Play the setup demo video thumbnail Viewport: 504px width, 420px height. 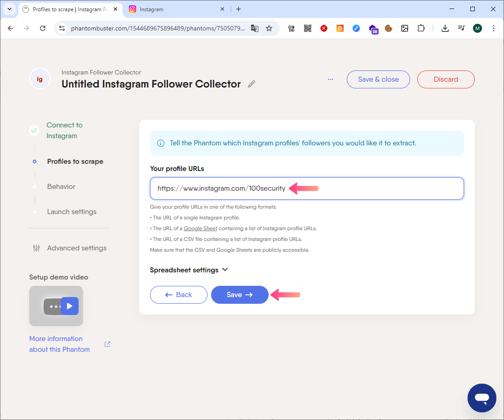coord(56,306)
